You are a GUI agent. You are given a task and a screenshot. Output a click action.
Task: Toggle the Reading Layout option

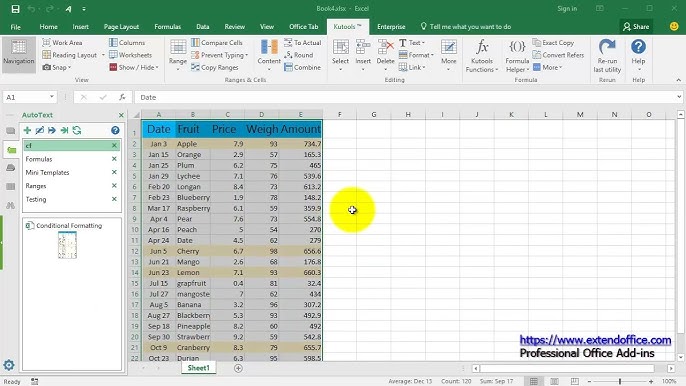[70, 55]
